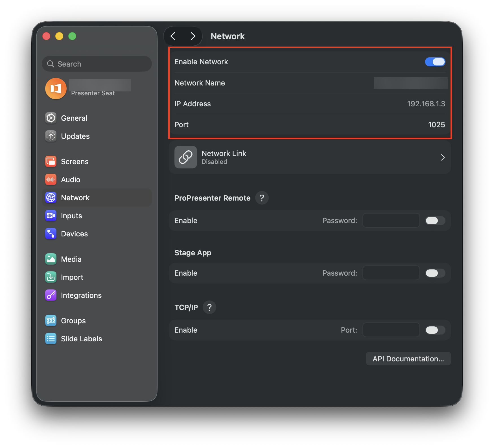The image size is (494, 448).
Task: Open the Integrations key icon
Action: click(51, 295)
